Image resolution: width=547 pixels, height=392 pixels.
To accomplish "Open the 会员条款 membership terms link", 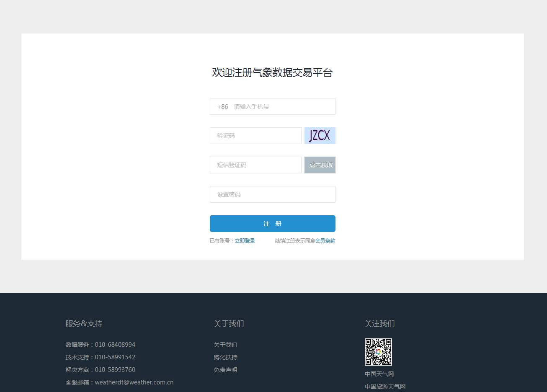I will click(x=325, y=241).
